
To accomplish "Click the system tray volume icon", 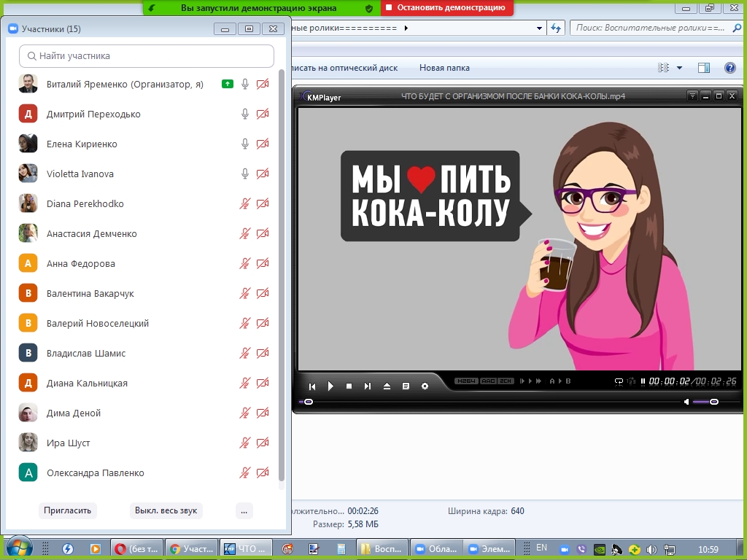I will [x=651, y=550].
